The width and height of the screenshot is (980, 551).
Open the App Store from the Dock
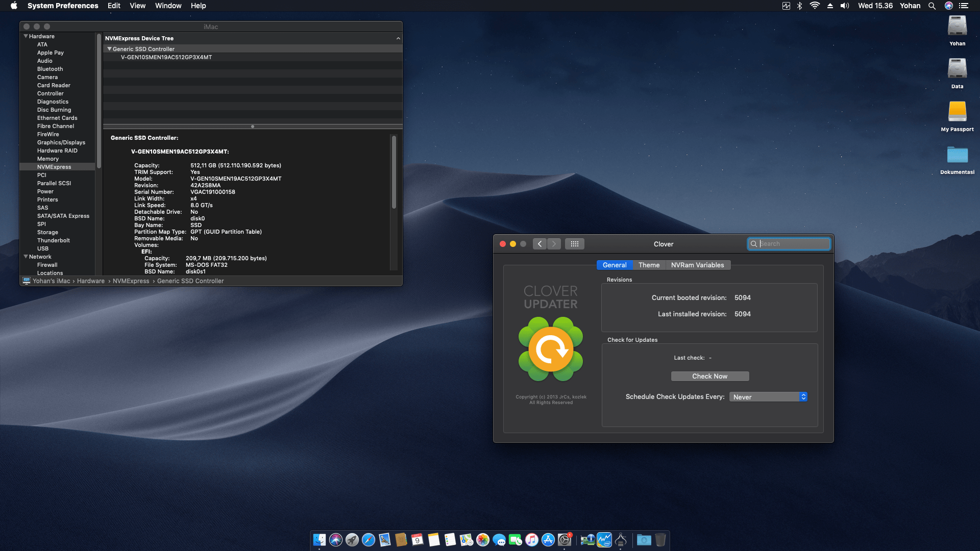(548, 539)
